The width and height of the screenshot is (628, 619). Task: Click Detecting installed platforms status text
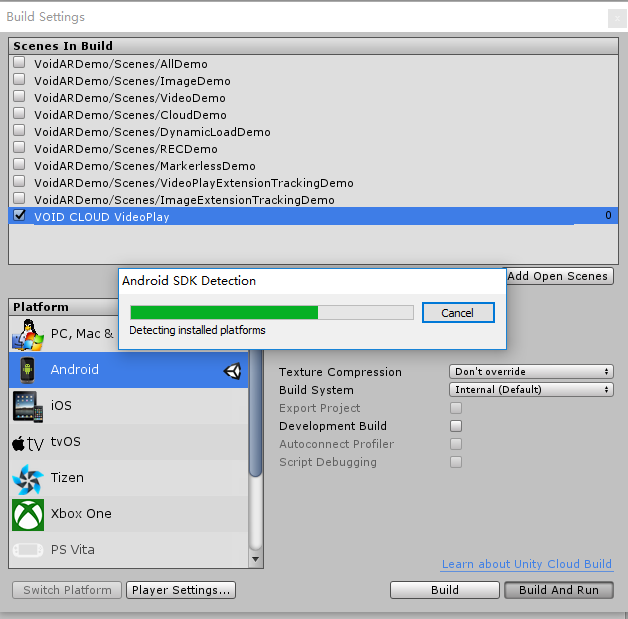click(x=197, y=330)
